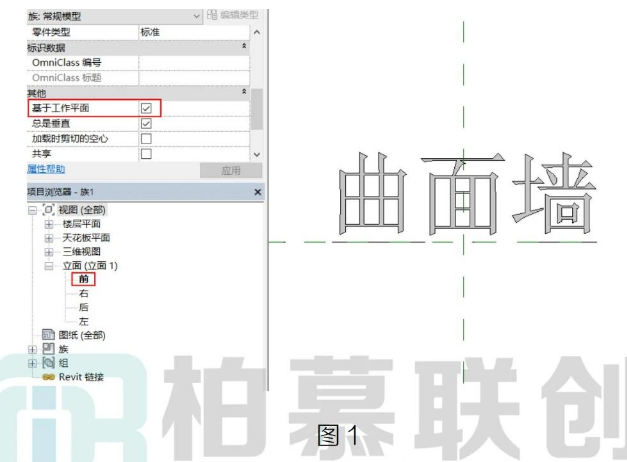Click the 应用 button
The height and width of the screenshot is (462, 627).
click(231, 171)
